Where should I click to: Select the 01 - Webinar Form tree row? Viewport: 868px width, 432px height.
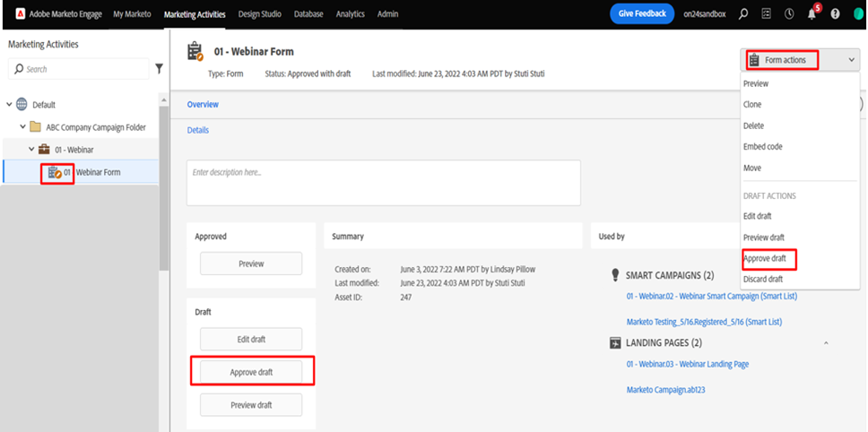click(81, 173)
